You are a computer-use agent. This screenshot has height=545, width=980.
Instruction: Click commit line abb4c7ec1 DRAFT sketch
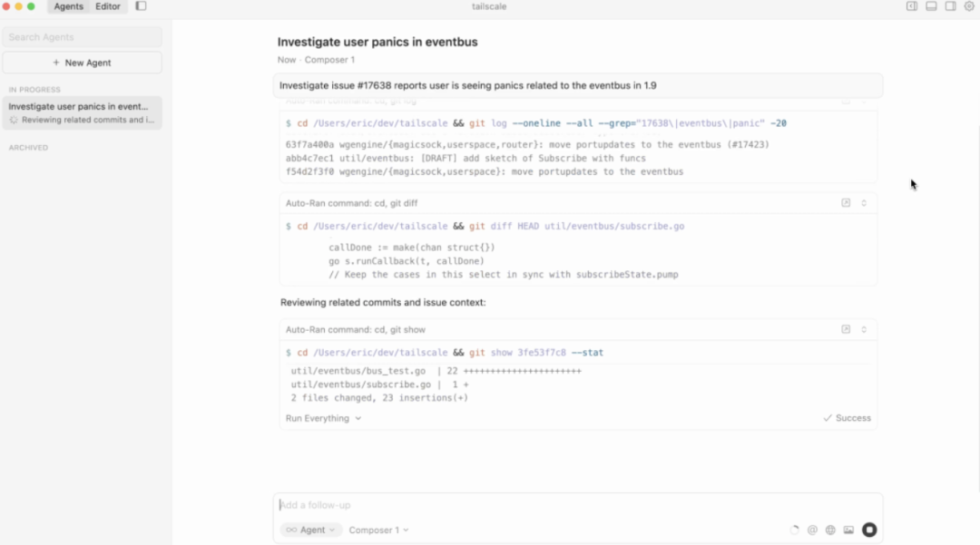coord(465,159)
